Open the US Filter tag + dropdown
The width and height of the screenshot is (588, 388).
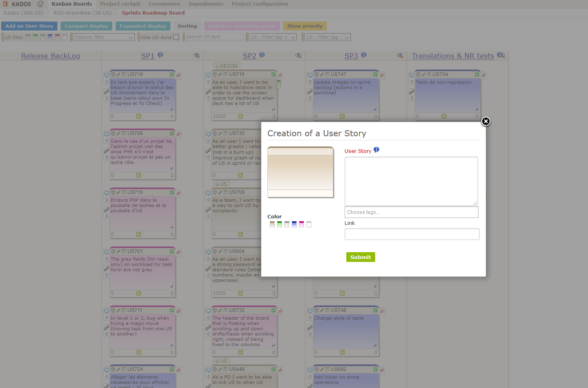[x=272, y=37]
